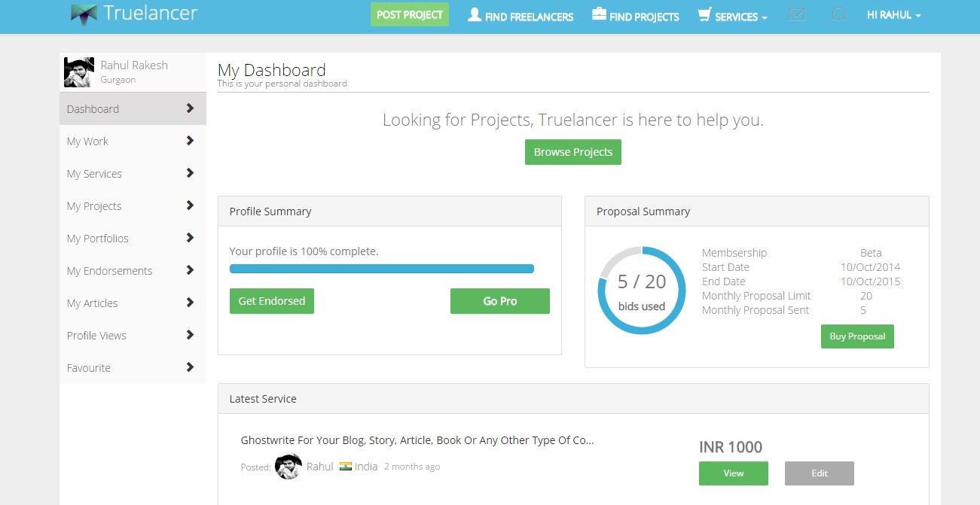The width and height of the screenshot is (980, 505).
Task: Click the chevron next to Dashboard
Action: 190,108
